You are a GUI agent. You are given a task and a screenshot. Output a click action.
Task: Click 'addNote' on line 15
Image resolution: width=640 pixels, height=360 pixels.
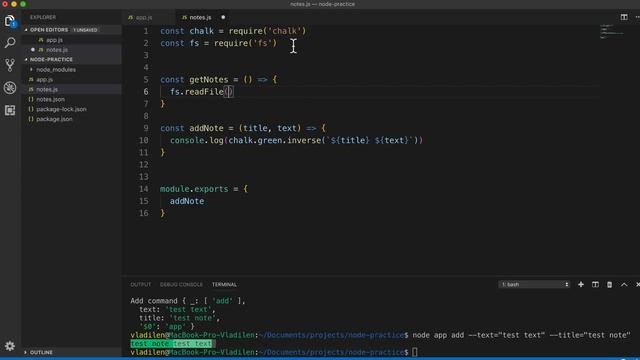(187, 201)
